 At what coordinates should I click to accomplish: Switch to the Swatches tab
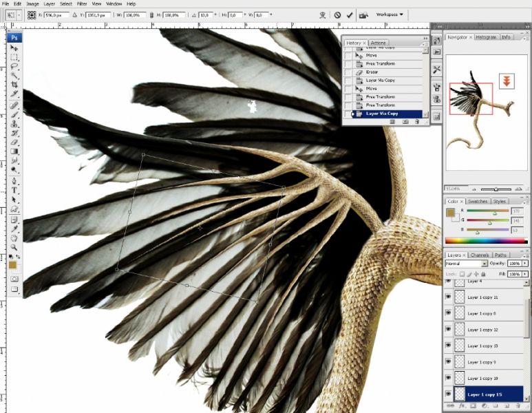pos(478,201)
